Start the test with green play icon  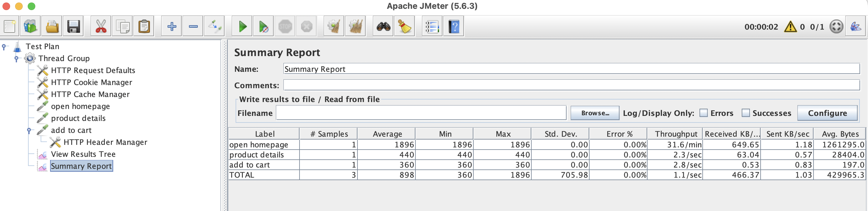click(x=242, y=26)
